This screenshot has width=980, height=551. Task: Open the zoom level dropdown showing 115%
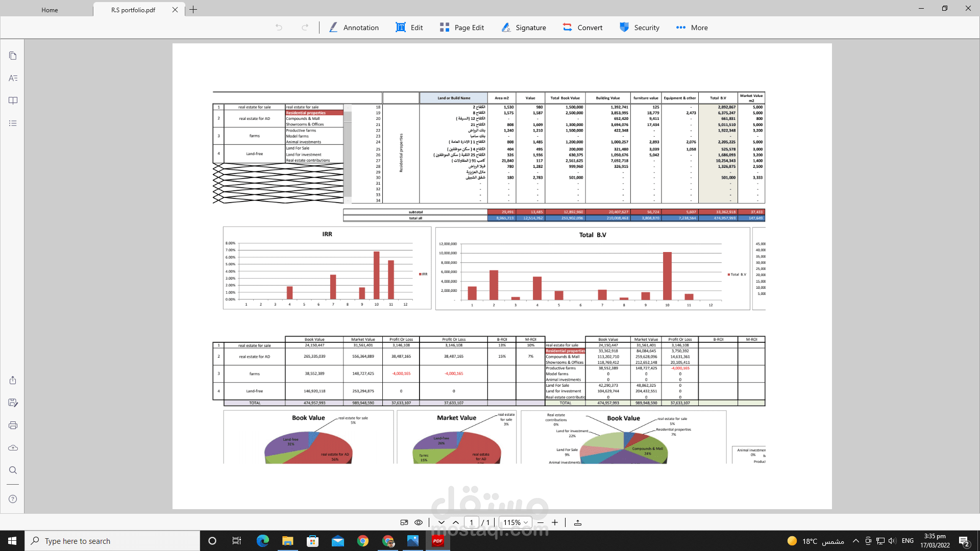[x=516, y=522]
